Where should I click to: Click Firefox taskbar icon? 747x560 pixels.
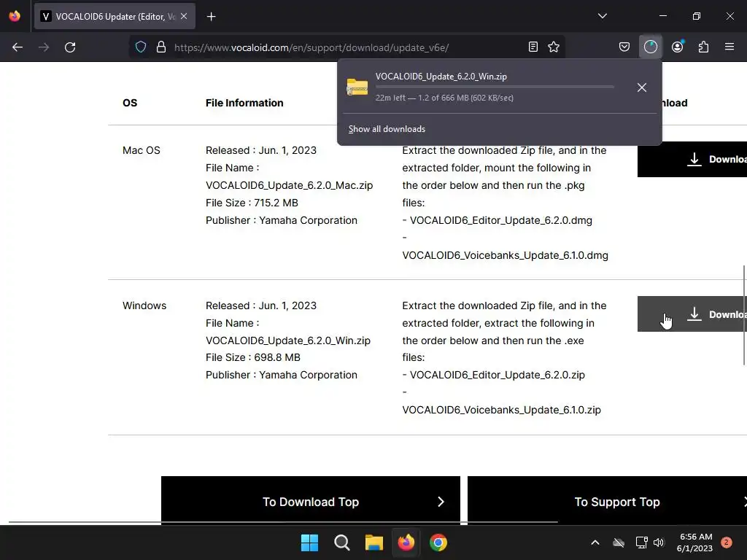[x=406, y=542]
